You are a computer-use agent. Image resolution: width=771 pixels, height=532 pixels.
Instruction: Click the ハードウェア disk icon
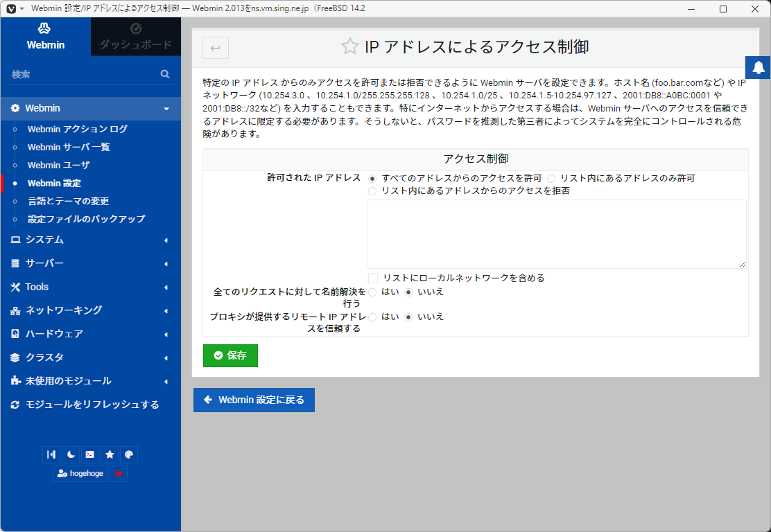pos(15,334)
